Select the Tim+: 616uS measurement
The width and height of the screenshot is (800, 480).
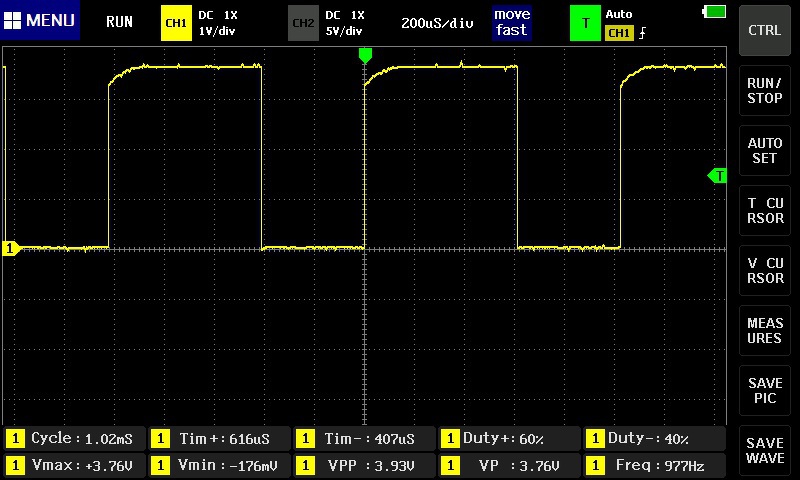point(219,439)
